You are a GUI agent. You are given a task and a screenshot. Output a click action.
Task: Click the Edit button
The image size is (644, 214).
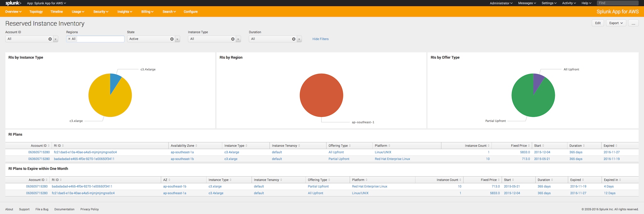(x=598, y=23)
